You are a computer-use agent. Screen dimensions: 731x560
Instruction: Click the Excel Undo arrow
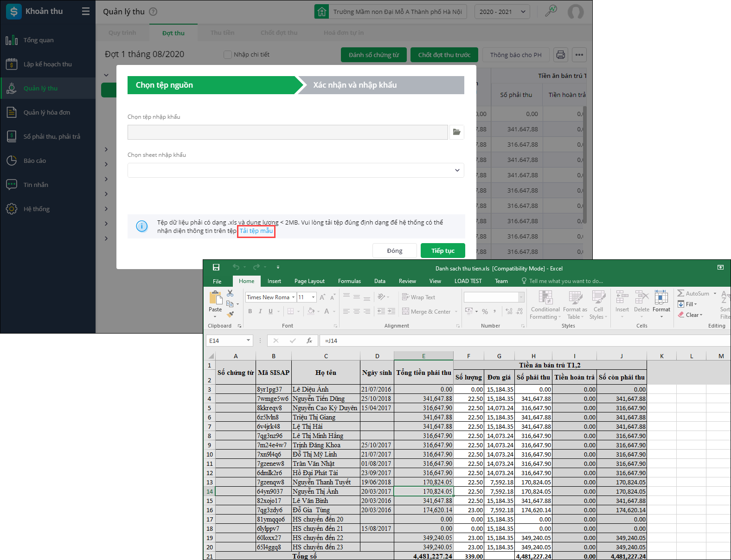(236, 267)
